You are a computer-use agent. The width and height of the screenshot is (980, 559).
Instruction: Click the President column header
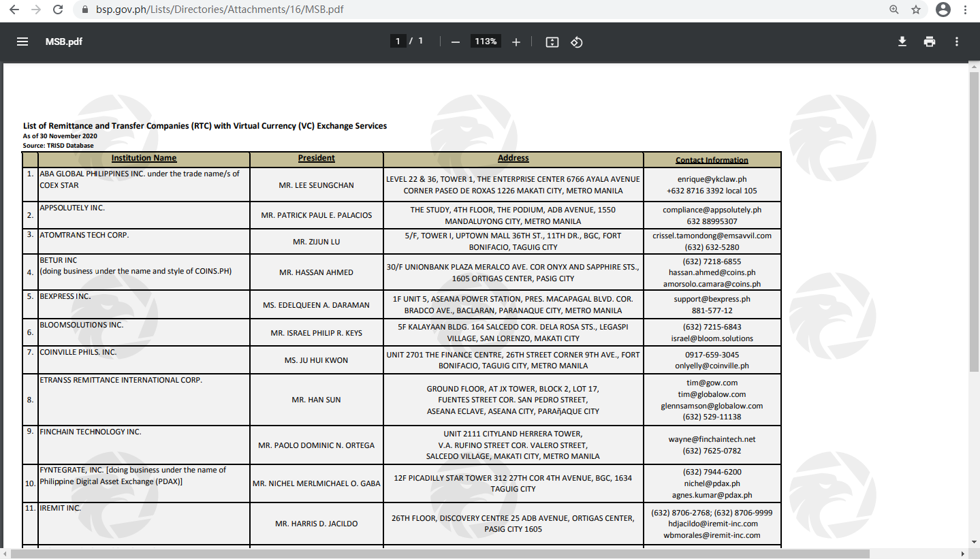click(x=317, y=158)
